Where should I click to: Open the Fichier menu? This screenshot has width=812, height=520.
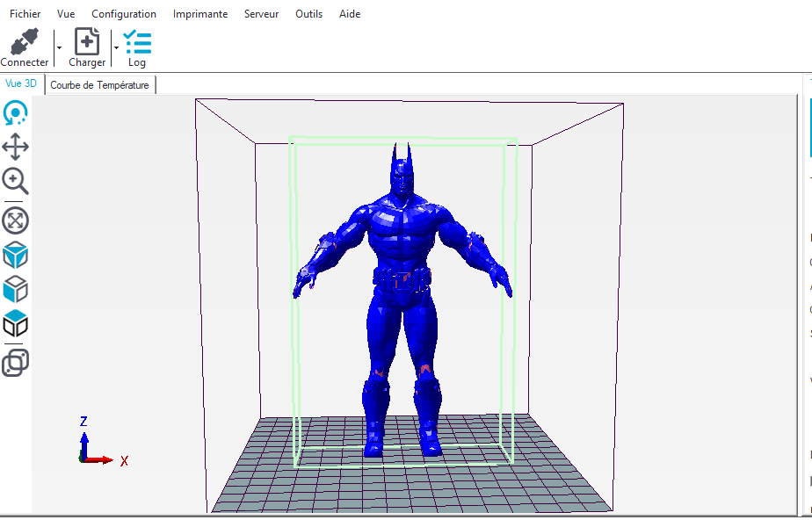(25, 14)
